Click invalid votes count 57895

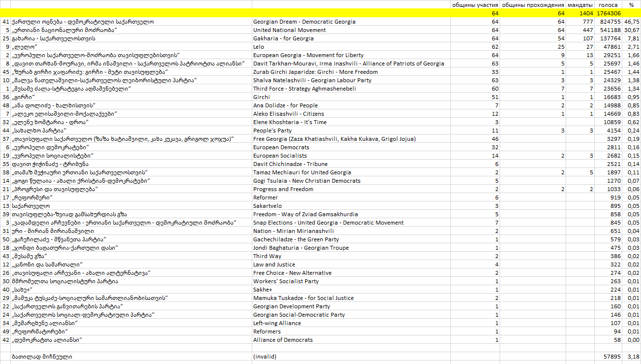[608, 357]
